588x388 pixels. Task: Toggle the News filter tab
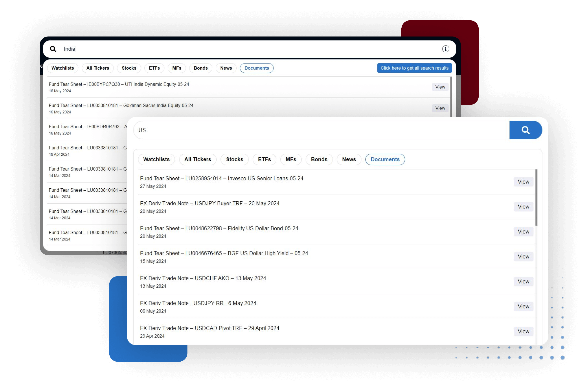(349, 159)
